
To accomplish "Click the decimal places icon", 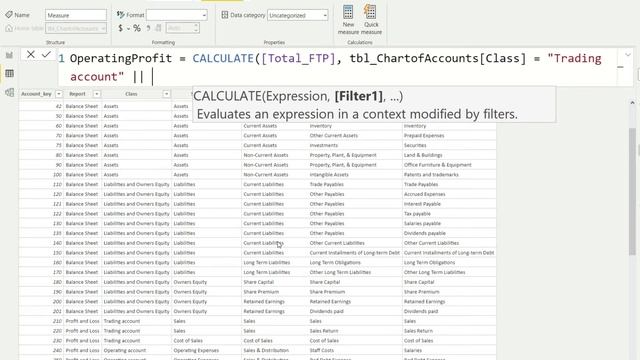I will click(x=158, y=28).
